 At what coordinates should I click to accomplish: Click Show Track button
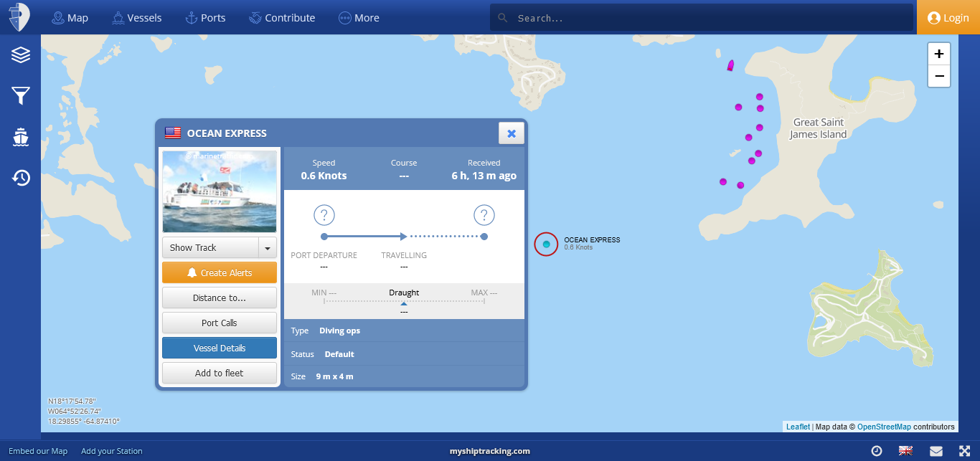[x=210, y=247]
